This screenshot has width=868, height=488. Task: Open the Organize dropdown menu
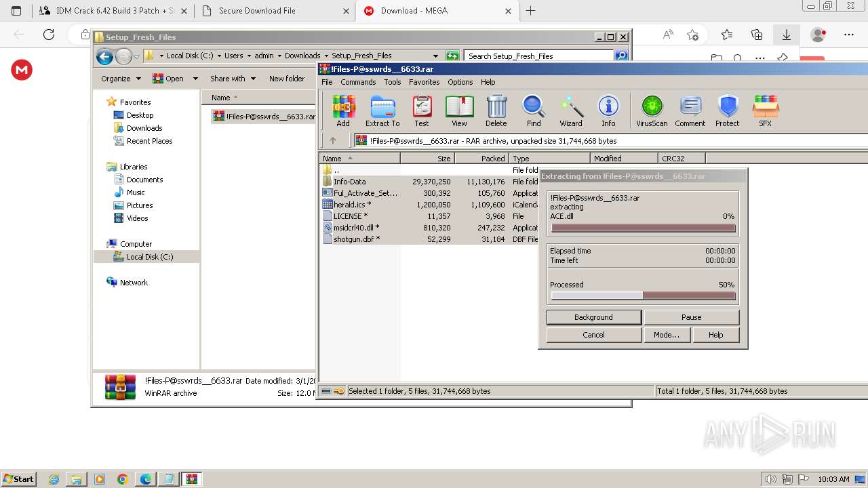121,79
